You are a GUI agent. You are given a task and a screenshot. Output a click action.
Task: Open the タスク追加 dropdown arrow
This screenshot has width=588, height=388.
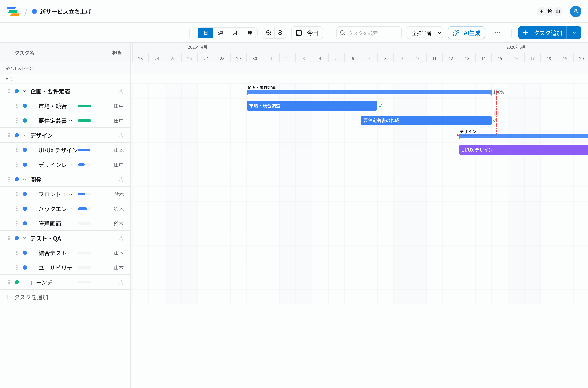click(x=574, y=33)
